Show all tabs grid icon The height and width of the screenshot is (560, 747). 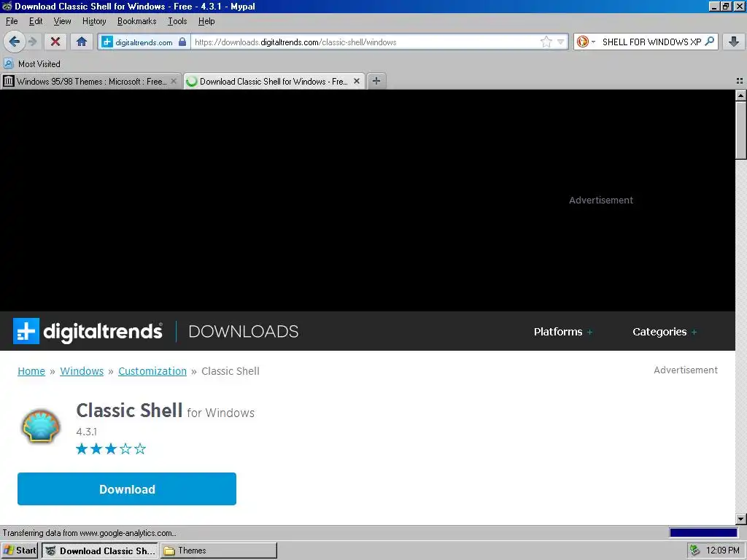740,81
